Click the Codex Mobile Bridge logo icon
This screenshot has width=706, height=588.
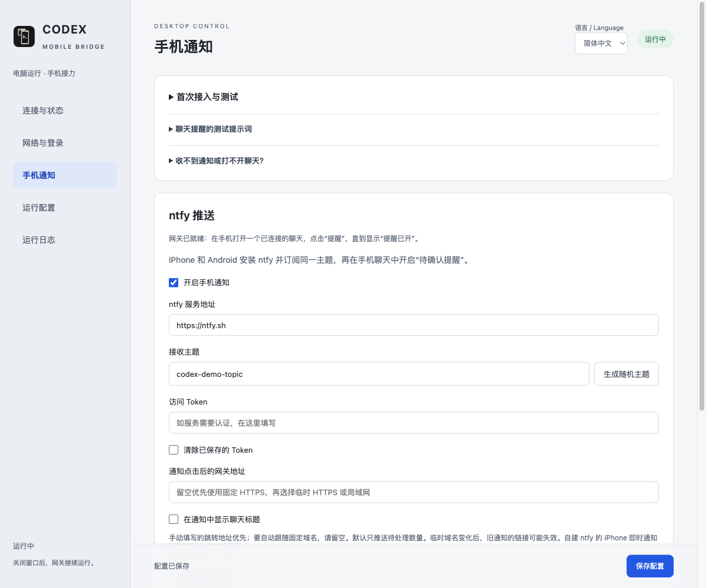pyautogui.click(x=24, y=36)
